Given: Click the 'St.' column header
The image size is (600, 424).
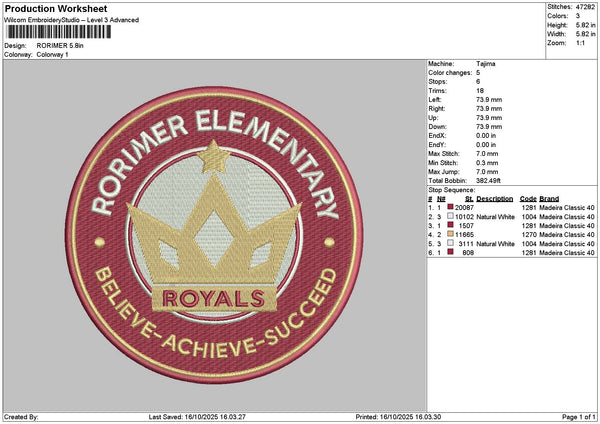Looking at the screenshot, I should pyautogui.click(x=470, y=199).
